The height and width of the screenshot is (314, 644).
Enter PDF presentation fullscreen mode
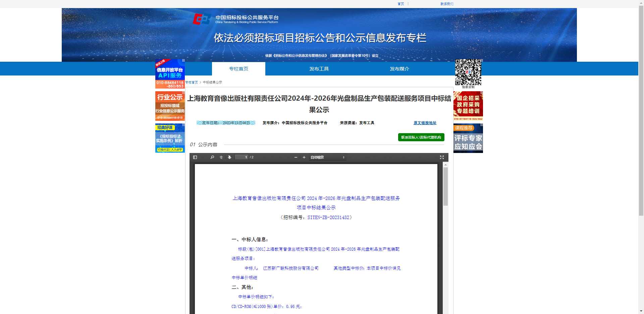tap(442, 157)
